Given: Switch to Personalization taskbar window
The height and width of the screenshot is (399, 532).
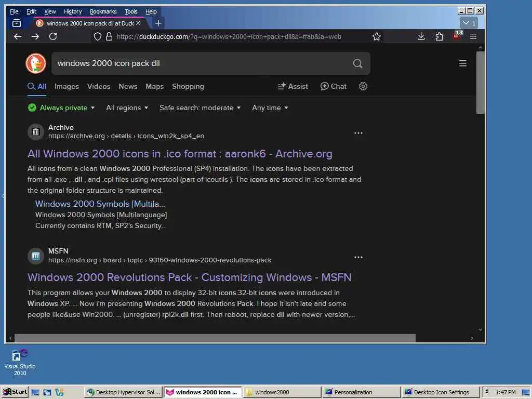Looking at the screenshot, I should click(362, 392).
